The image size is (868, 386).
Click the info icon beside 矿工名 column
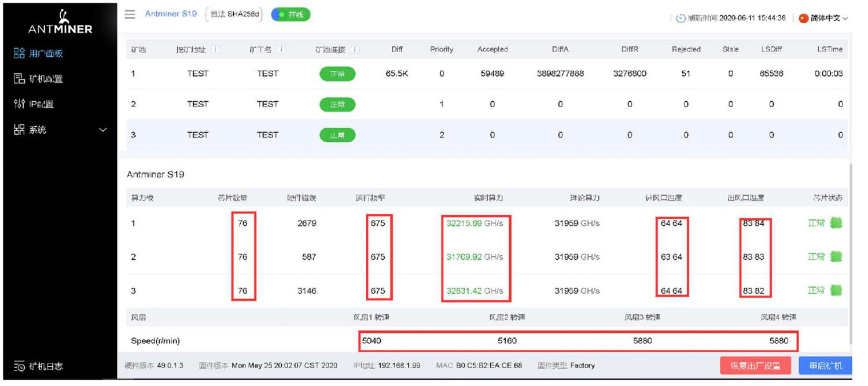click(282, 50)
